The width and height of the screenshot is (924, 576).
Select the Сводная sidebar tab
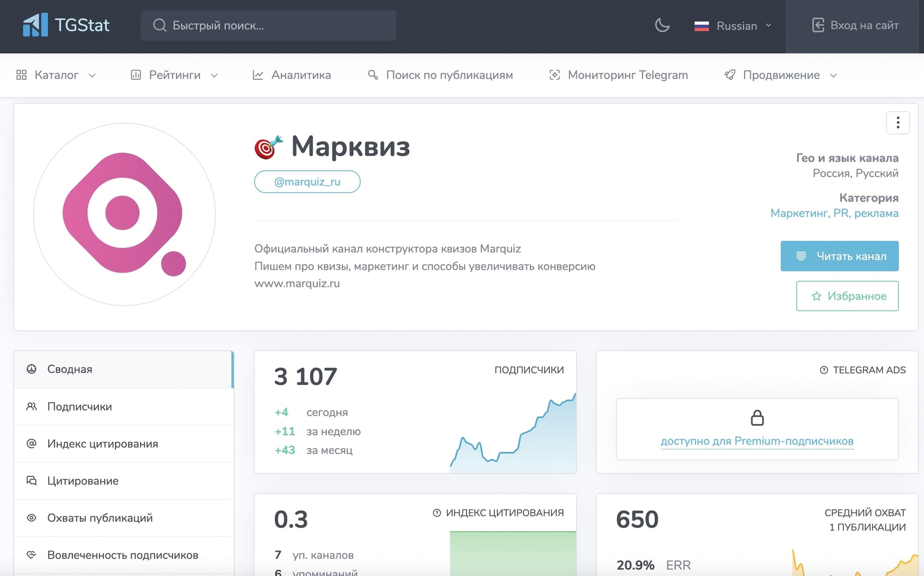[69, 369]
